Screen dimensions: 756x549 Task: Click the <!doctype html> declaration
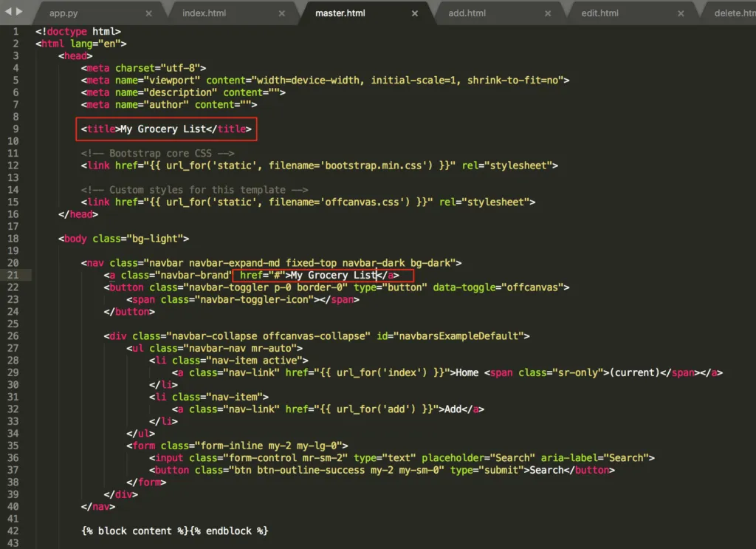tap(78, 31)
